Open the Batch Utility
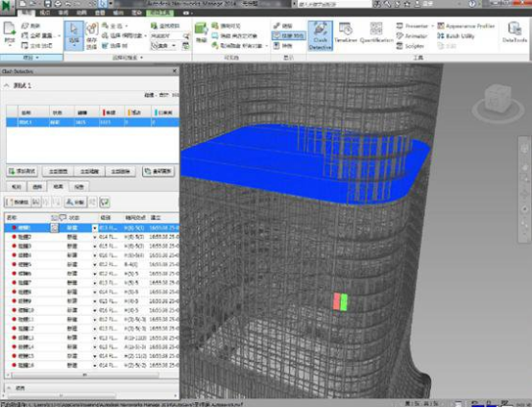 pyautogui.click(x=456, y=36)
